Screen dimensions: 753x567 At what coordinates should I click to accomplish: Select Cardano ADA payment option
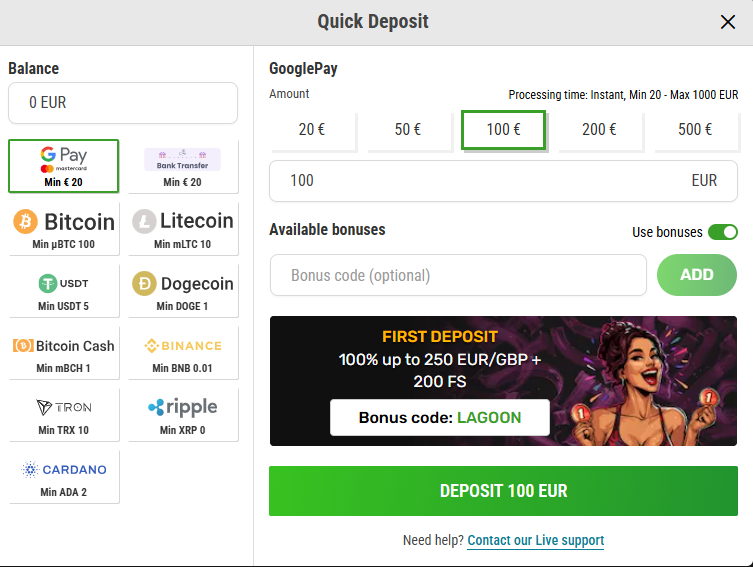[63, 476]
